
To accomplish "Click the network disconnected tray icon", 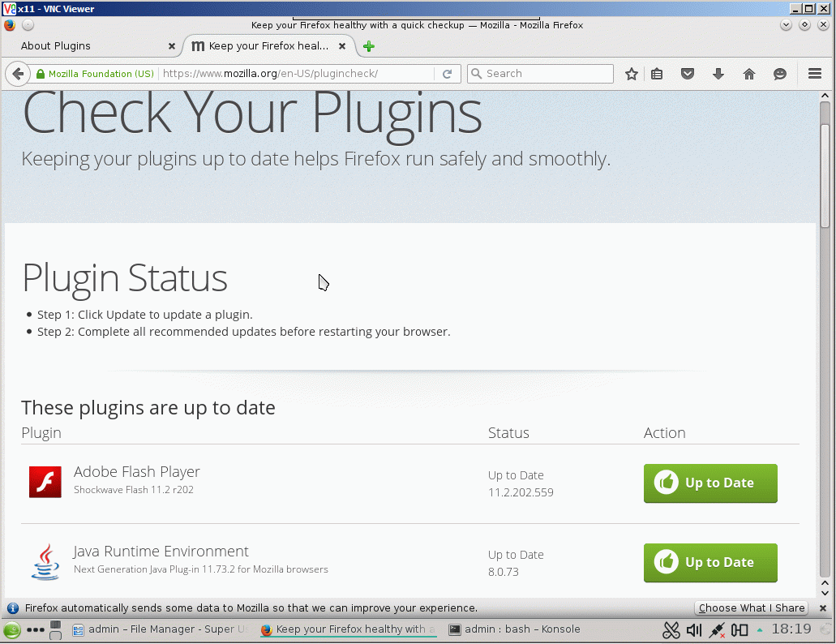I will [x=717, y=629].
